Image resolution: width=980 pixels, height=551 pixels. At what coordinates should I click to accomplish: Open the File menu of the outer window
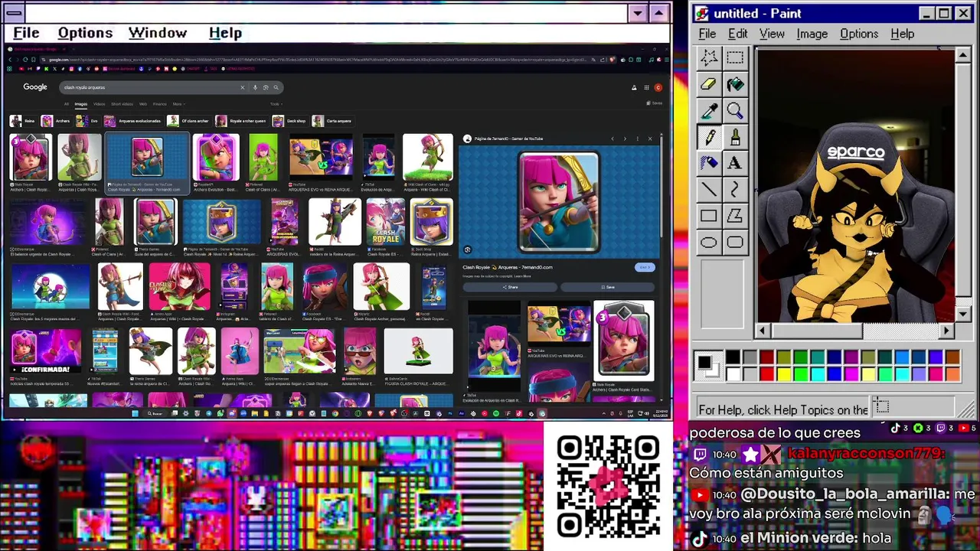pos(26,33)
